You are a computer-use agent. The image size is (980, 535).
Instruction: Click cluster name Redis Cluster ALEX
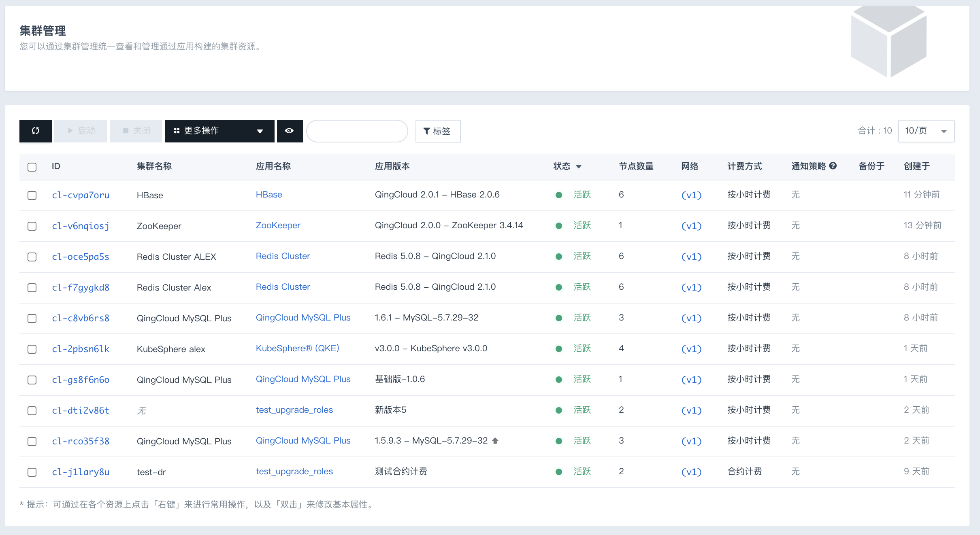[x=177, y=257]
